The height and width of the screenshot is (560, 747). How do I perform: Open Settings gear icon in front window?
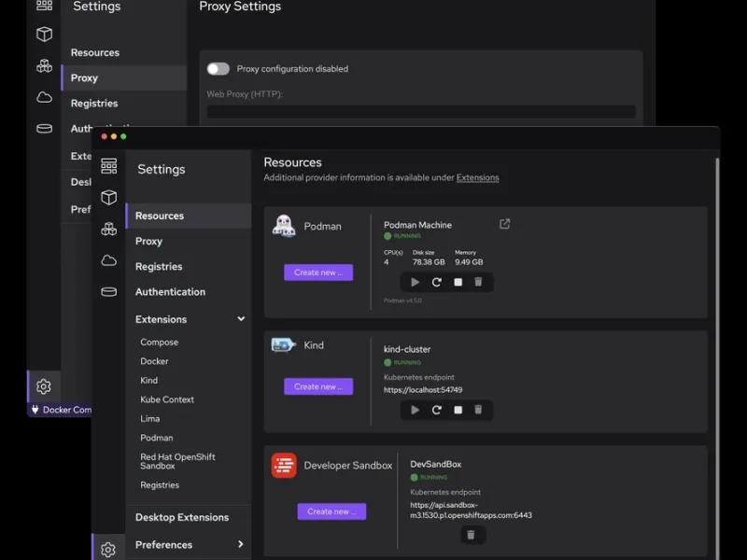pyautogui.click(x=108, y=550)
